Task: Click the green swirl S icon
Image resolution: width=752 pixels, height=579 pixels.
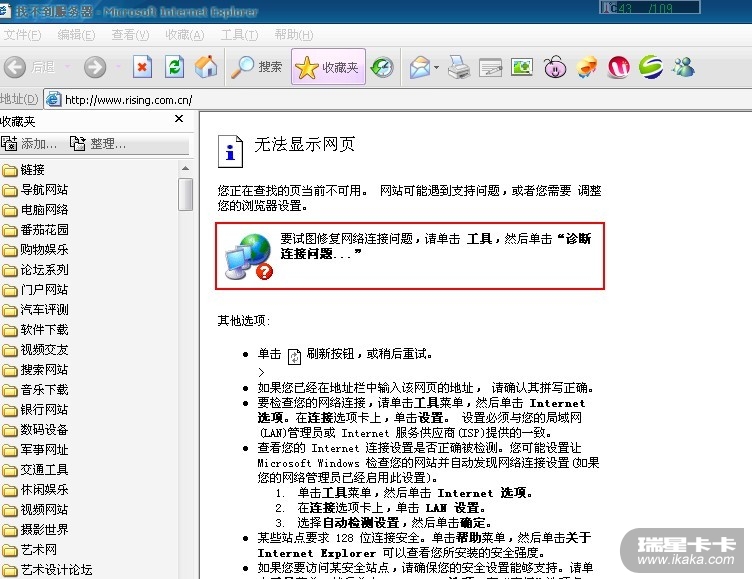Action: coord(651,67)
